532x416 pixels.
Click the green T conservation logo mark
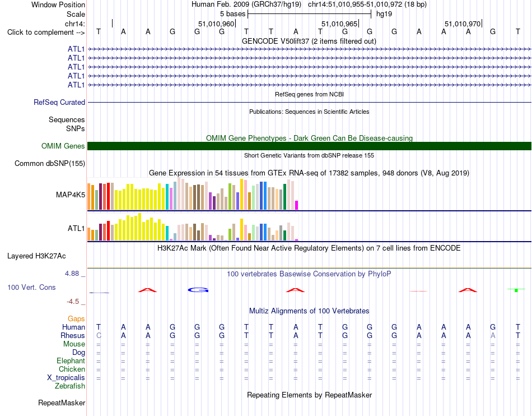click(516, 290)
